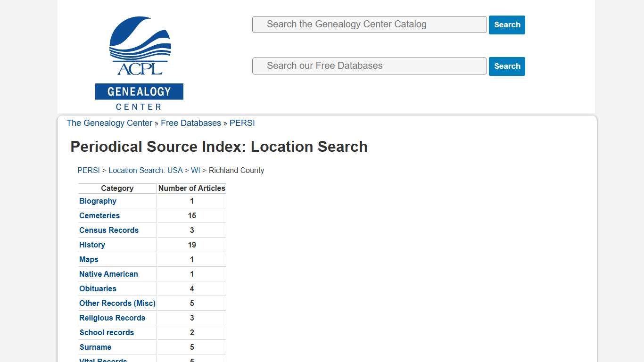Open the History category
The image size is (644, 362).
click(92, 245)
